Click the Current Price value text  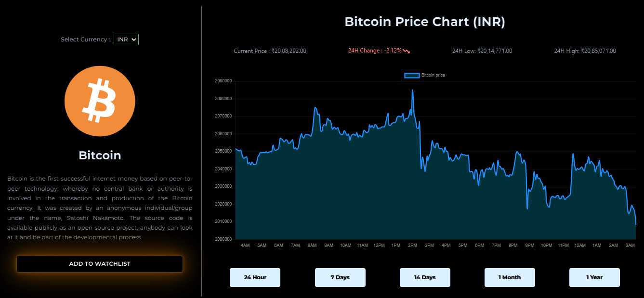[x=270, y=51]
